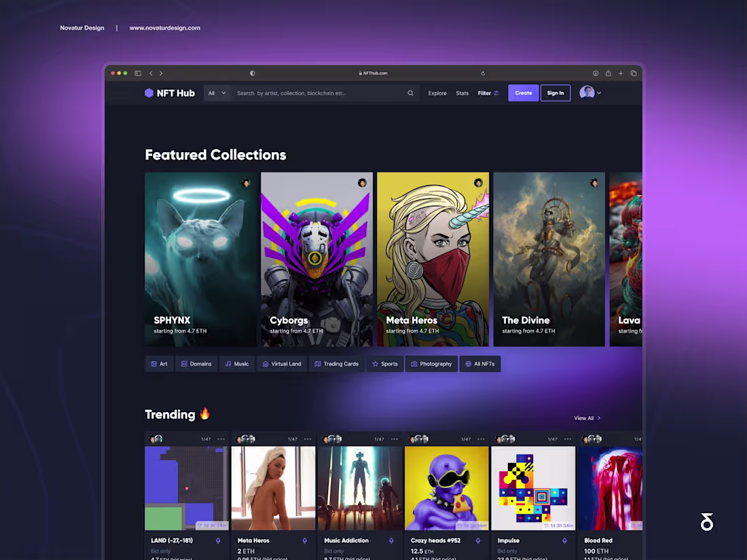Open the Virtual Land category icon
This screenshot has width=747, height=560.
pyautogui.click(x=266, y=364)
